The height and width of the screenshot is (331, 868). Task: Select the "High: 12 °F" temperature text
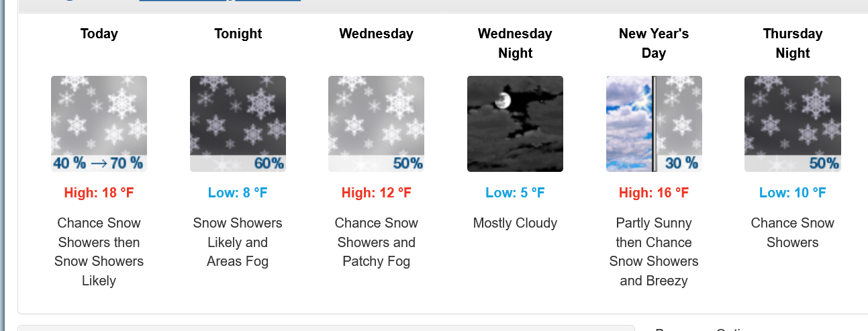click(x=376, y=193)
